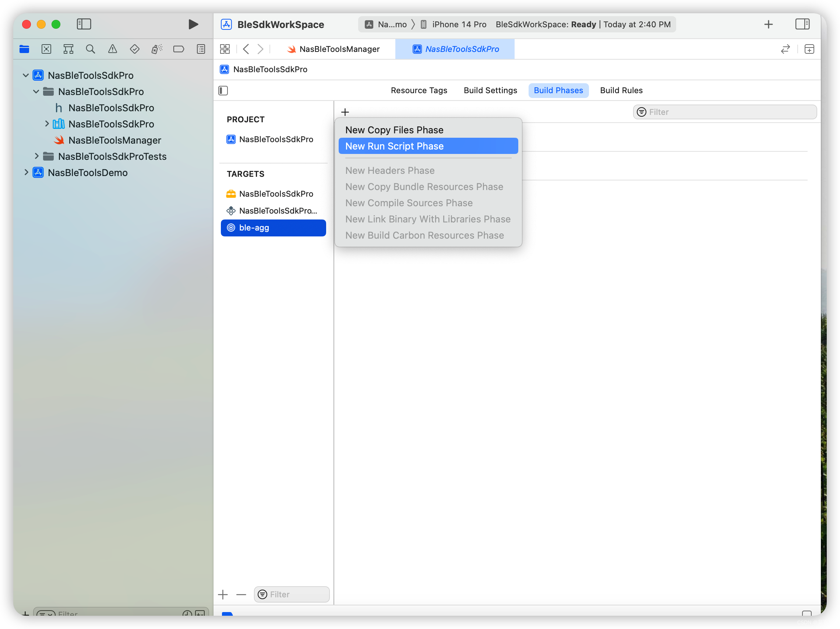Click the iPhone 14 Pro destination

(459, 24)
